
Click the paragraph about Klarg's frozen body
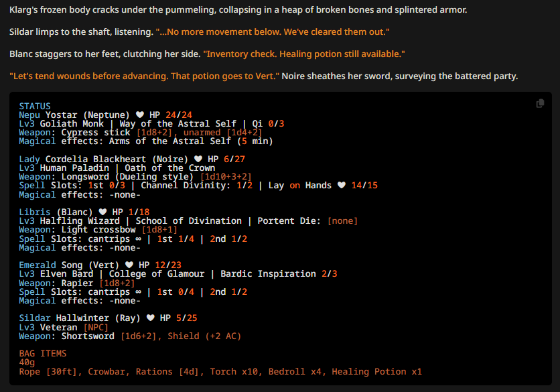238,9
